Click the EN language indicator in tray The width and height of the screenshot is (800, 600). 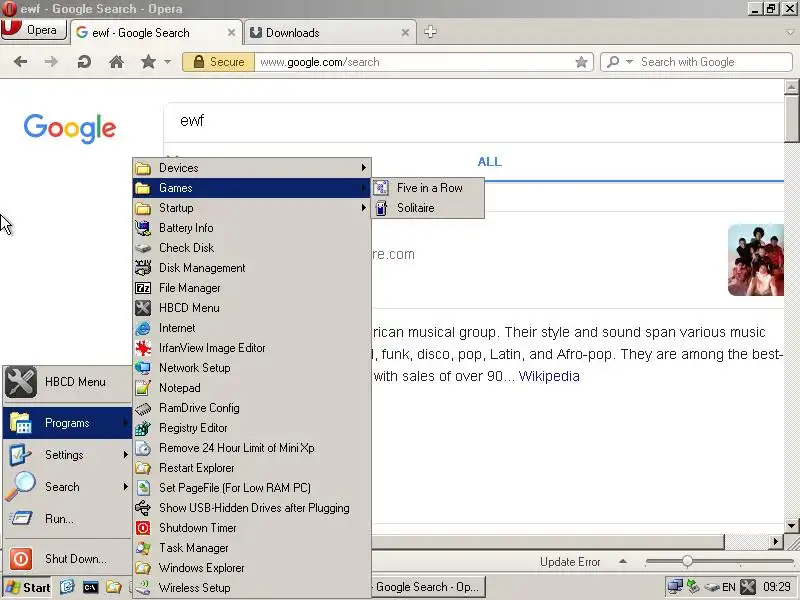[729, 587]
